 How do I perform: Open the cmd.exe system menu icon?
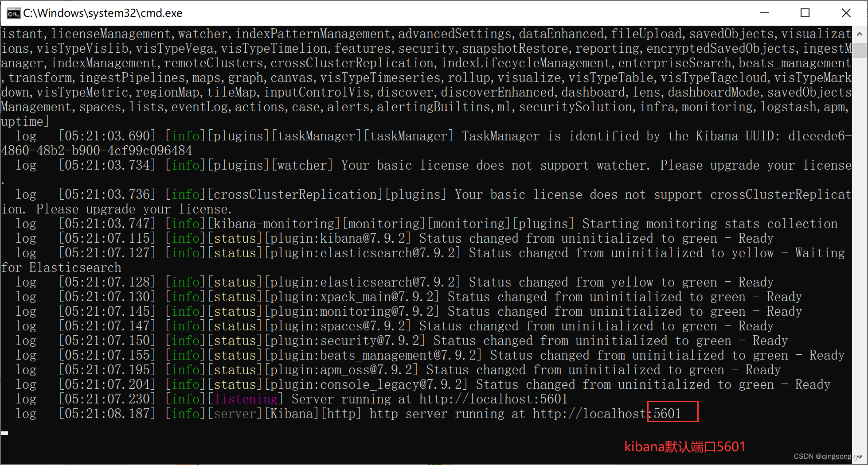click(x=13, y=13)
